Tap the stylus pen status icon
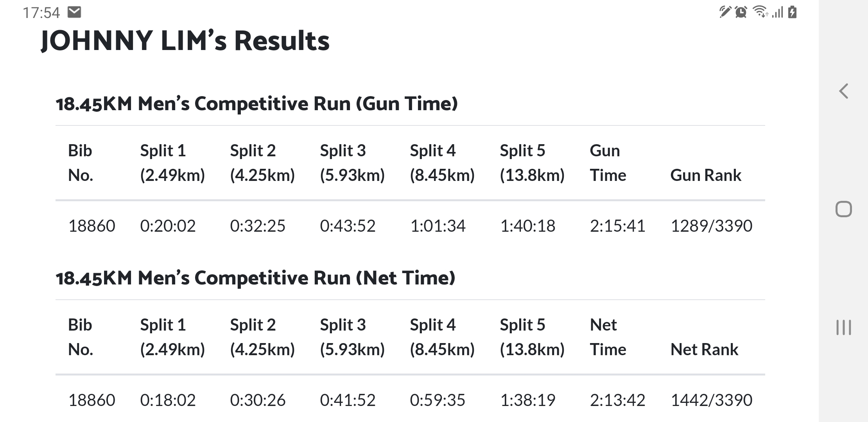 click(725, 12)
